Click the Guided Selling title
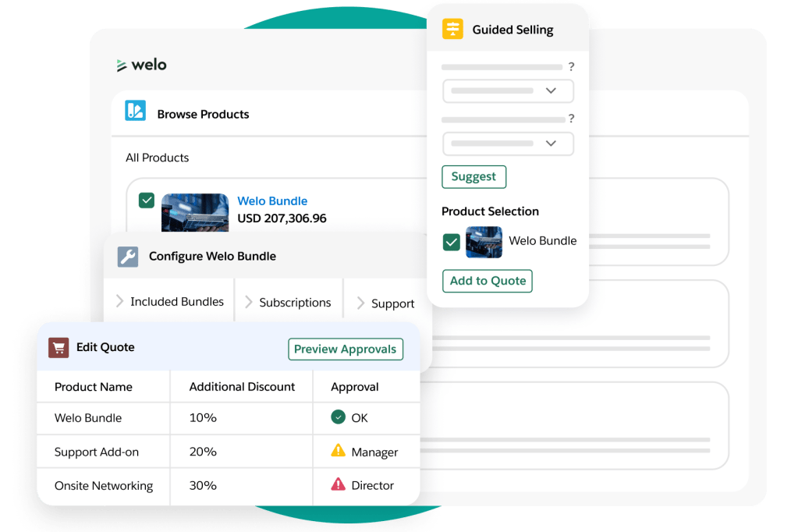 pos(513,30)
